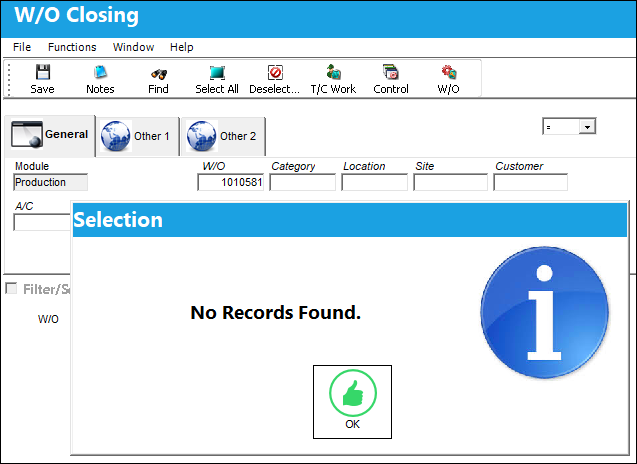Viewport: 637px width, 464px height.
Task: Switch to the General tab
Action: click(x=50, y=135)
